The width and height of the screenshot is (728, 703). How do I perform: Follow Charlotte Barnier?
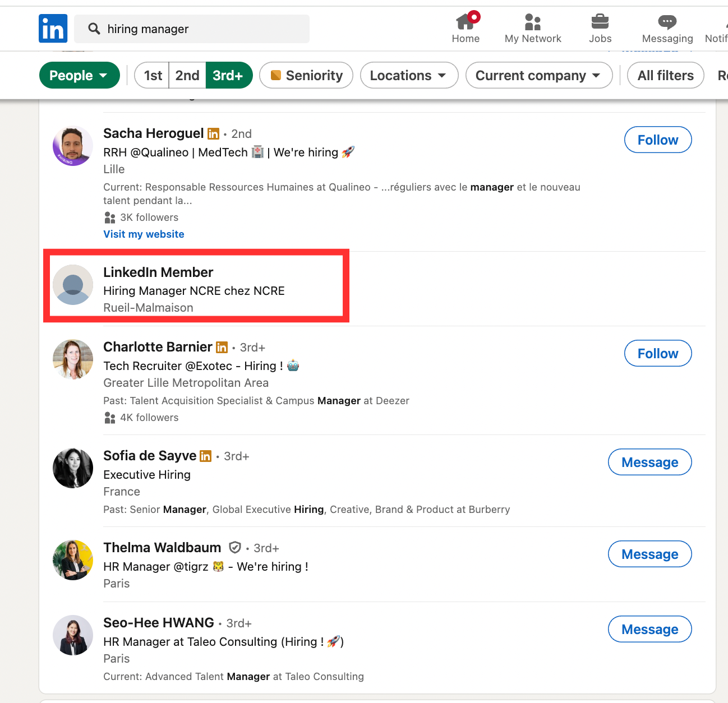coord(658,353)
